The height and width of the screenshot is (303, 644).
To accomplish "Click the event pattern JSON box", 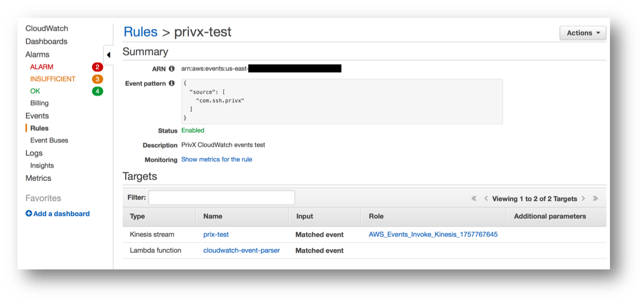I will tap(342, 102).
